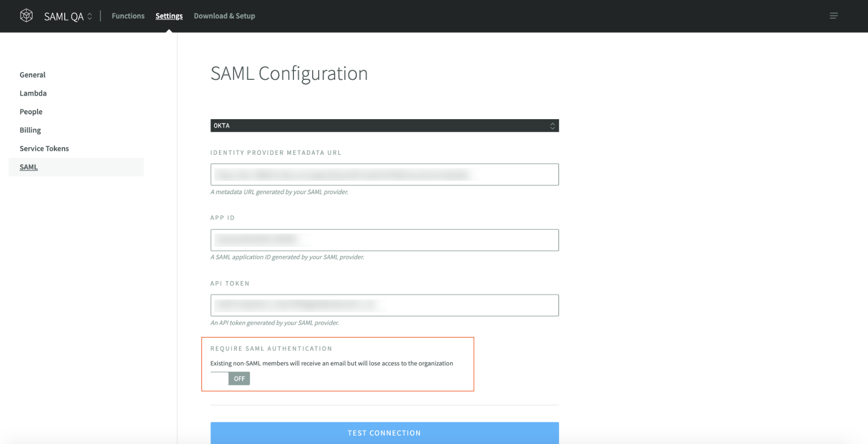Click the 'Existing non-SAML members' warning text
Screen dimensions: 868x444
pyautogui.click(x=331, y=364)
